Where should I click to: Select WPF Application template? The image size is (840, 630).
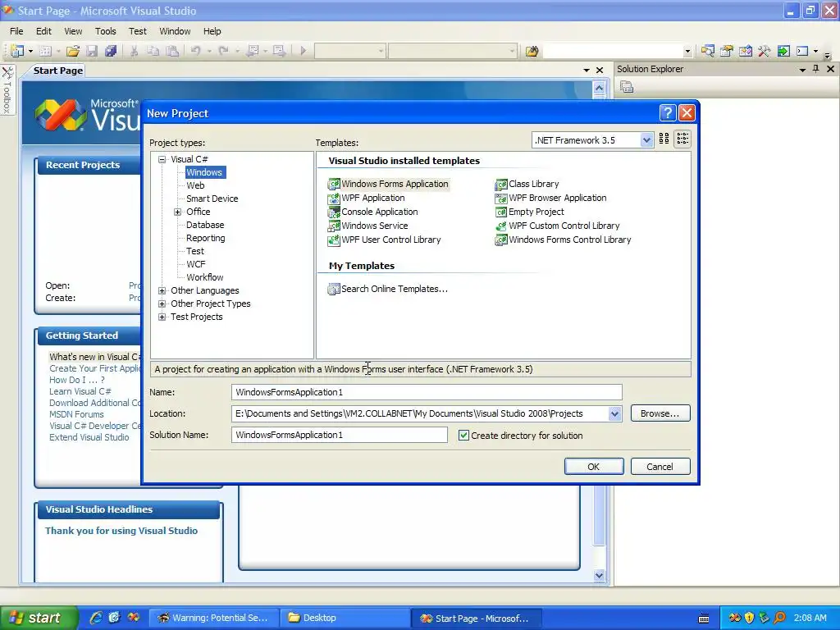coord(367,198)
